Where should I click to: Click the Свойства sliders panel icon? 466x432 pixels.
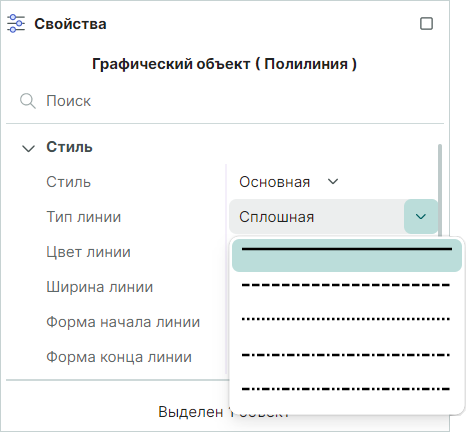(16, 24)
